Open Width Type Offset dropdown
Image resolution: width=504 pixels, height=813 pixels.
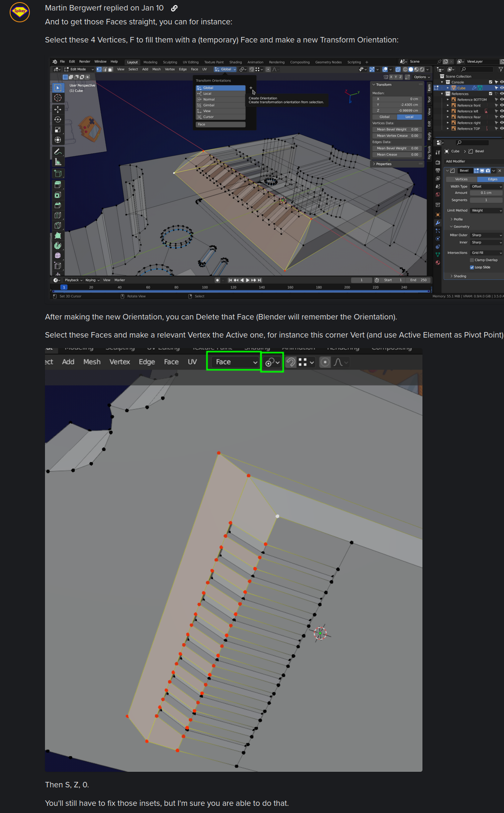pyautogui.click(x=486, y=186)
